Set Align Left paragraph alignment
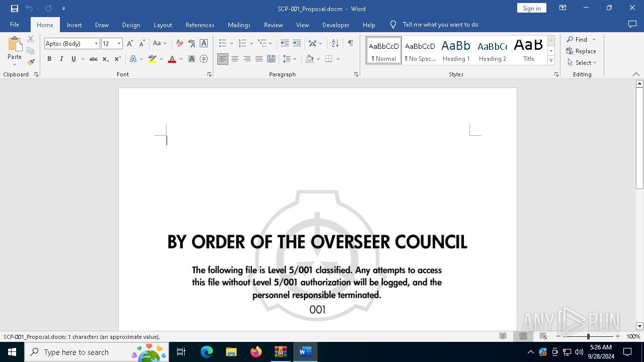This screenshot has height=362, width=644. click(223, 59)
